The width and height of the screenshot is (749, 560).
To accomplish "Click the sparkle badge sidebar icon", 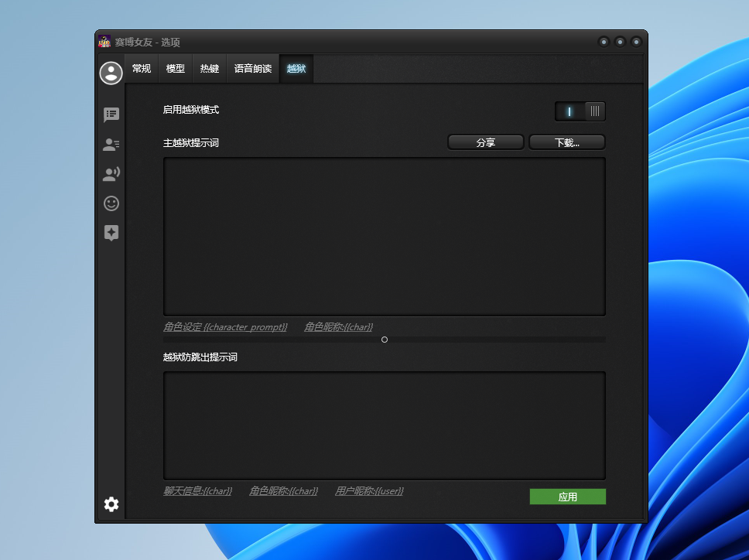I will pyautogui.click(x=111, y=233).
